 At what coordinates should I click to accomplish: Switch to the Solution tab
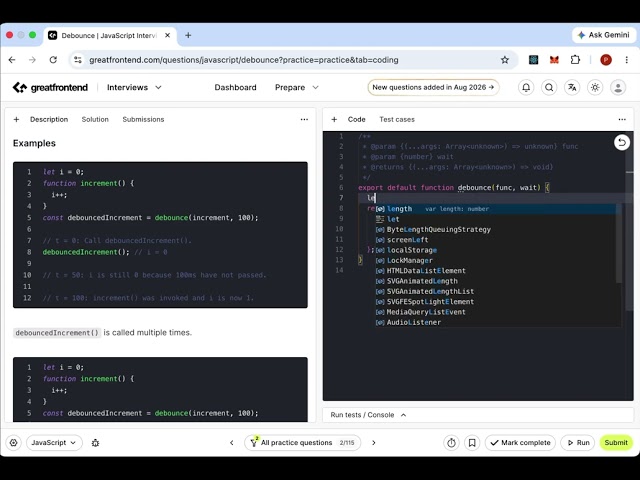coord(95,119)
